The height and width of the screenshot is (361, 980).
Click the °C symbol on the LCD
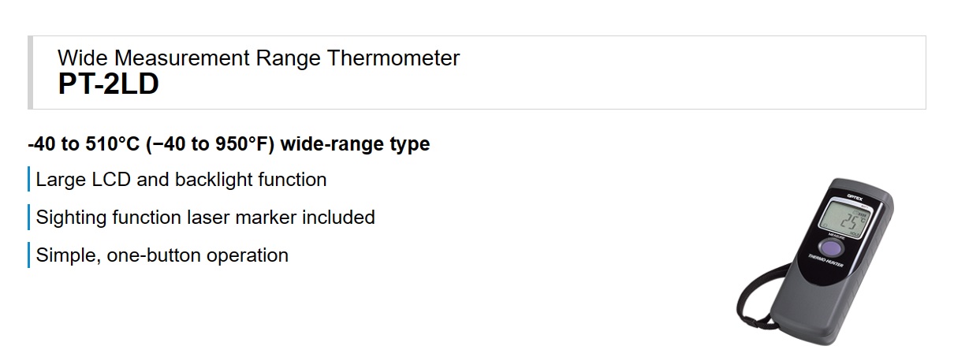[x=861, y=218]
